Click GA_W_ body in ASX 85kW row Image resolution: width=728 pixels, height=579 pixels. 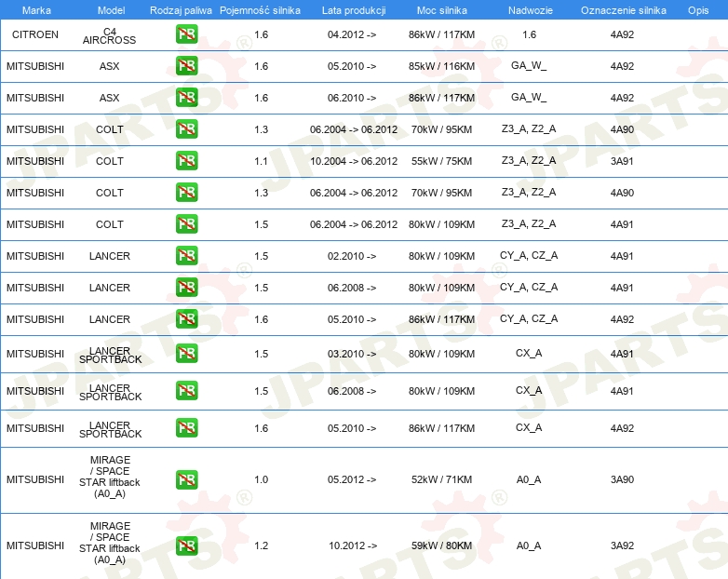(x=529, y=65)
